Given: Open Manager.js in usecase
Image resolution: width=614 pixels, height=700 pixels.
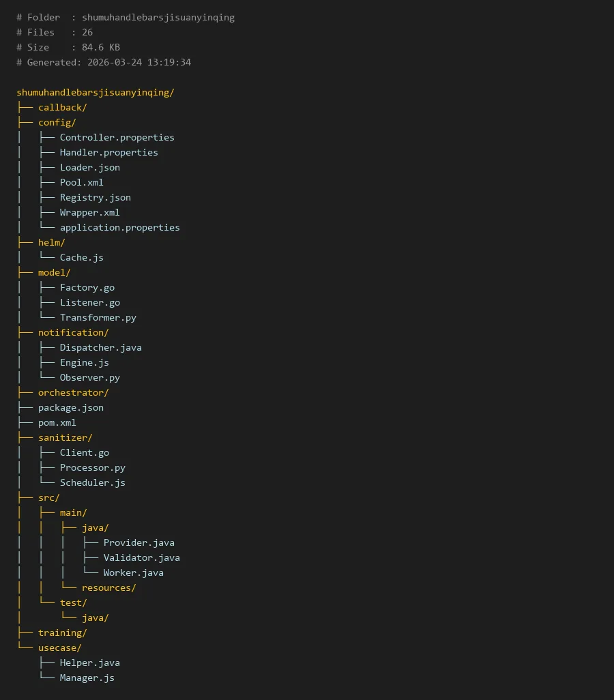Looking at the screenshot, I should (87, 677).
